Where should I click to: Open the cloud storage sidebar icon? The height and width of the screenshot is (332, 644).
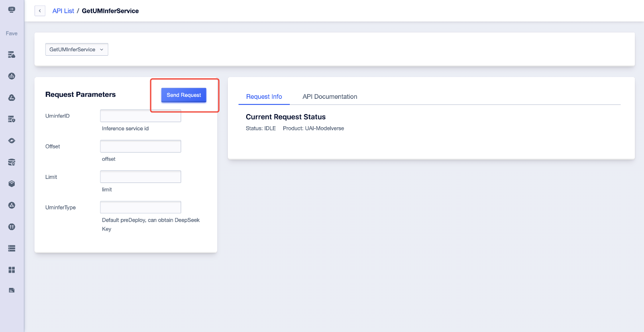[11, 97]
